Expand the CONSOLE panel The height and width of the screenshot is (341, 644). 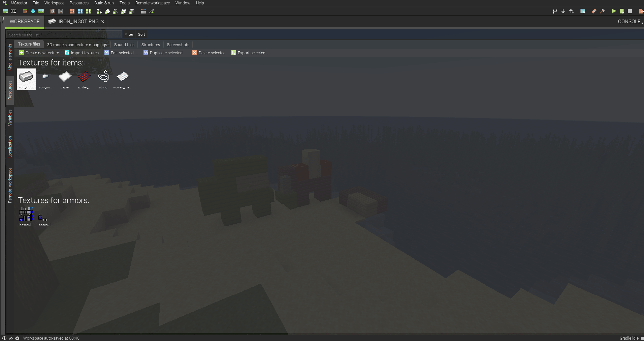pyautogui.click(x=629, y=22)
